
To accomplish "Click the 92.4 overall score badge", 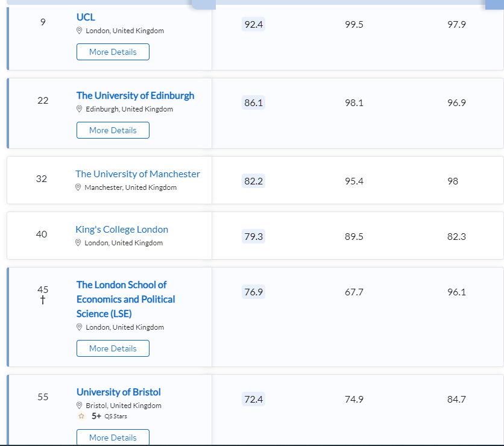I will 253,24.
